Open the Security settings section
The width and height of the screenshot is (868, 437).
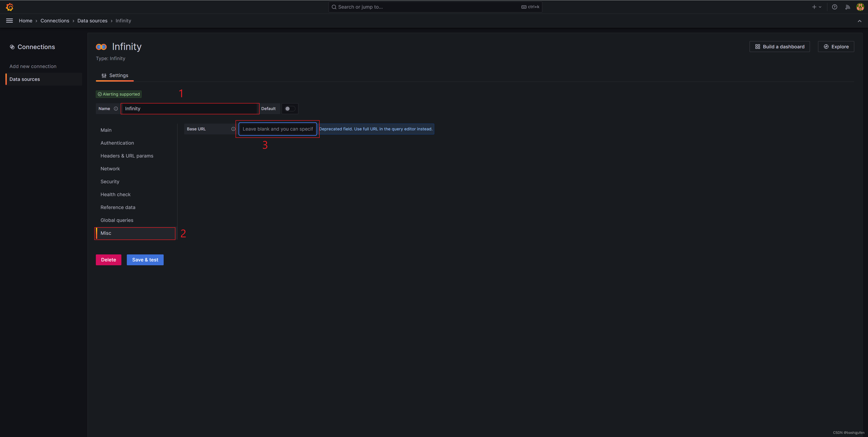[x=110, y=182]
